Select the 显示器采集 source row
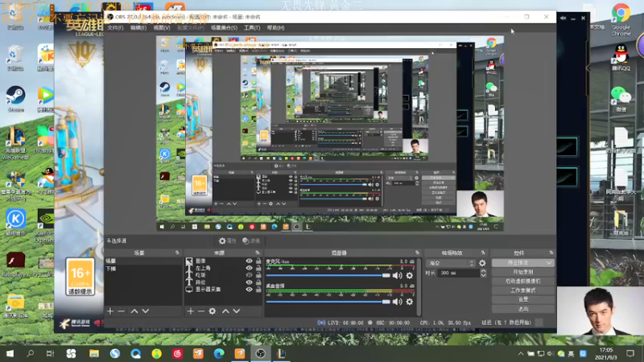This screenshot has width=644, height=362. (x=223, y=290)
